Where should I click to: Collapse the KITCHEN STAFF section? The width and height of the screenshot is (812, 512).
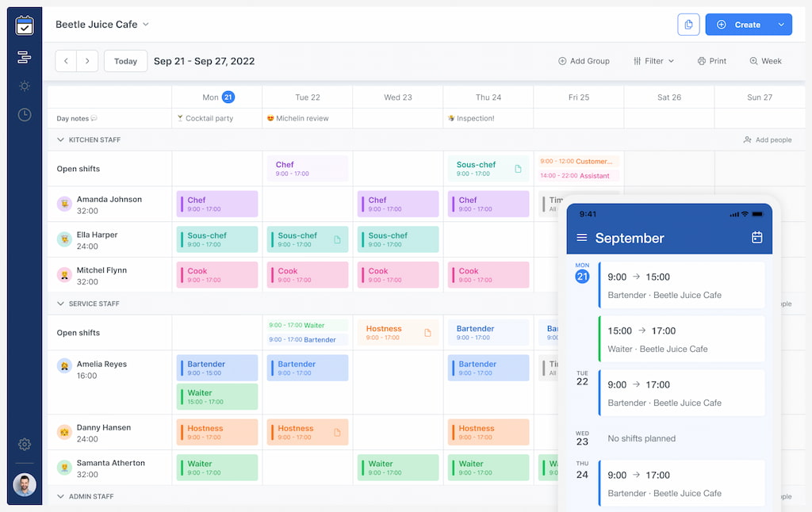point(61,139)
